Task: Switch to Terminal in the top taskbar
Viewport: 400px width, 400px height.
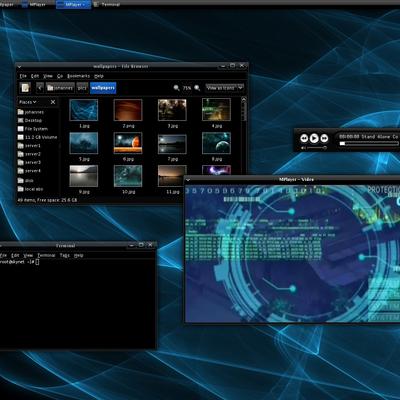Action: [107, 5]
